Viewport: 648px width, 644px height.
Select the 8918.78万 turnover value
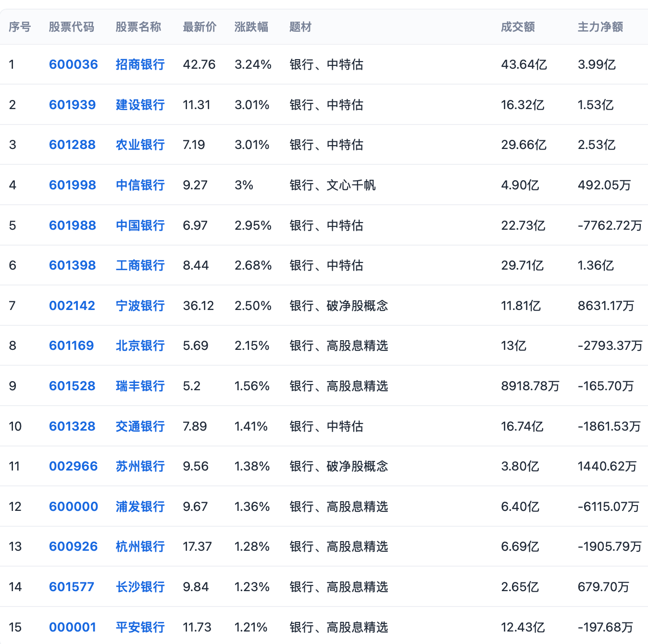click(530, 386)
